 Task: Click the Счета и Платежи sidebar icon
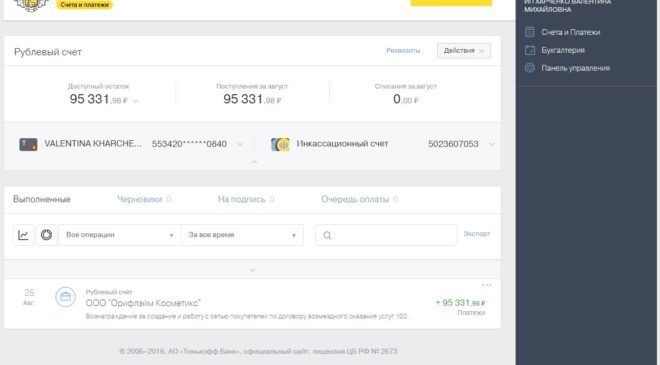tap(530, 32)
